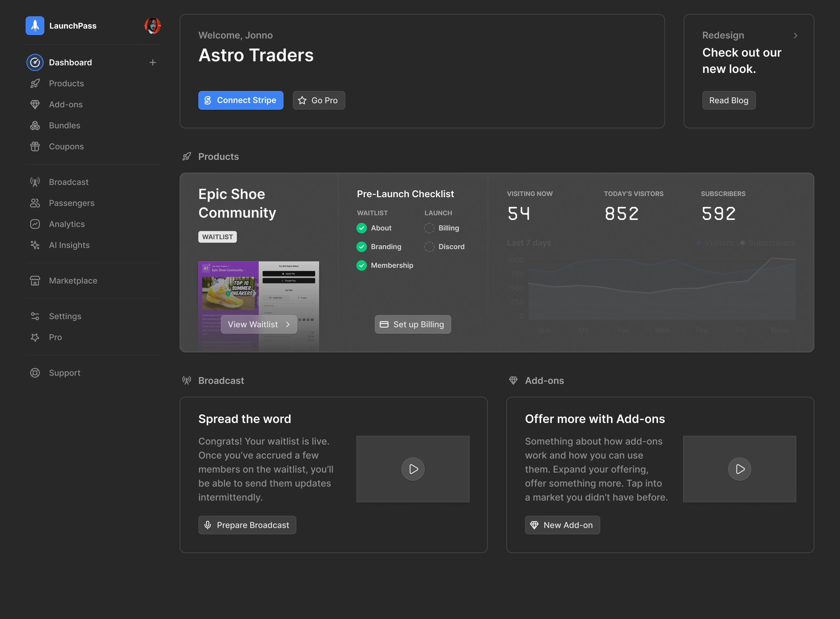The image size is (840, 619).
Task: Play the Spread the word video
Action: (x=412, y=469)
